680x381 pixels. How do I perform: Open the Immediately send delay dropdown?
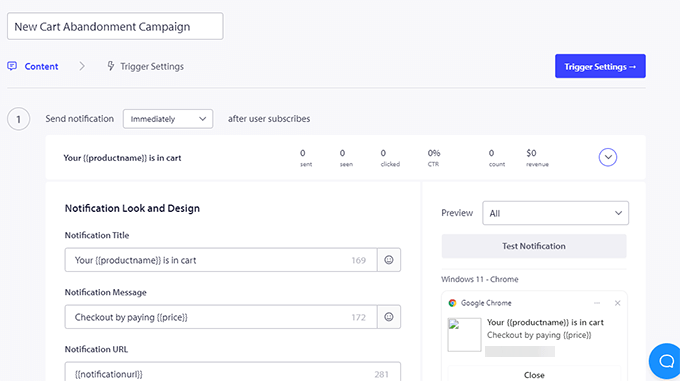168,119
